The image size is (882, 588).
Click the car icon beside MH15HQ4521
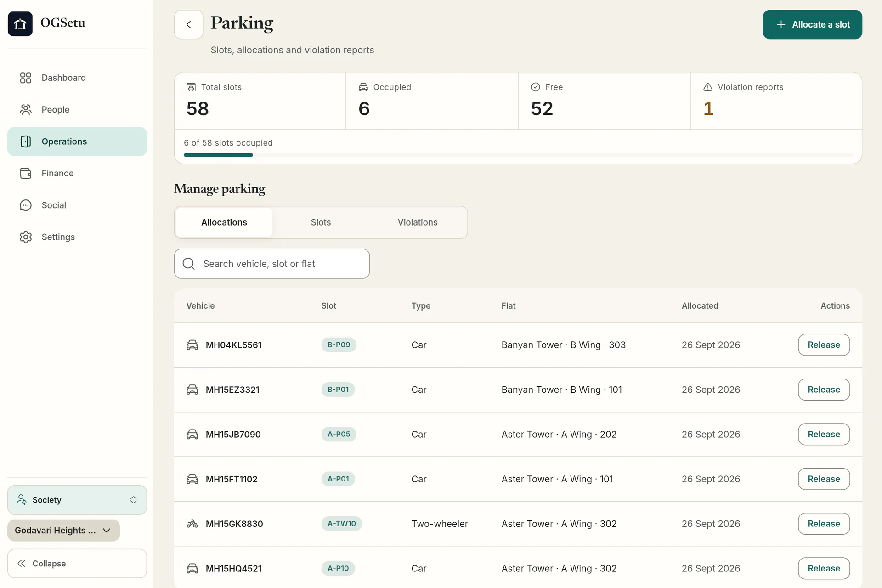192,568
